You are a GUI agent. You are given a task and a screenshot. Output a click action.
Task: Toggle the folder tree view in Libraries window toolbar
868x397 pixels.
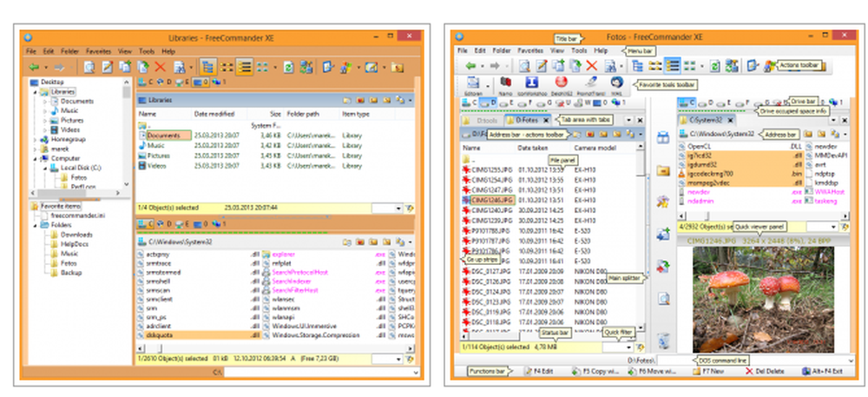pos(207,67)
